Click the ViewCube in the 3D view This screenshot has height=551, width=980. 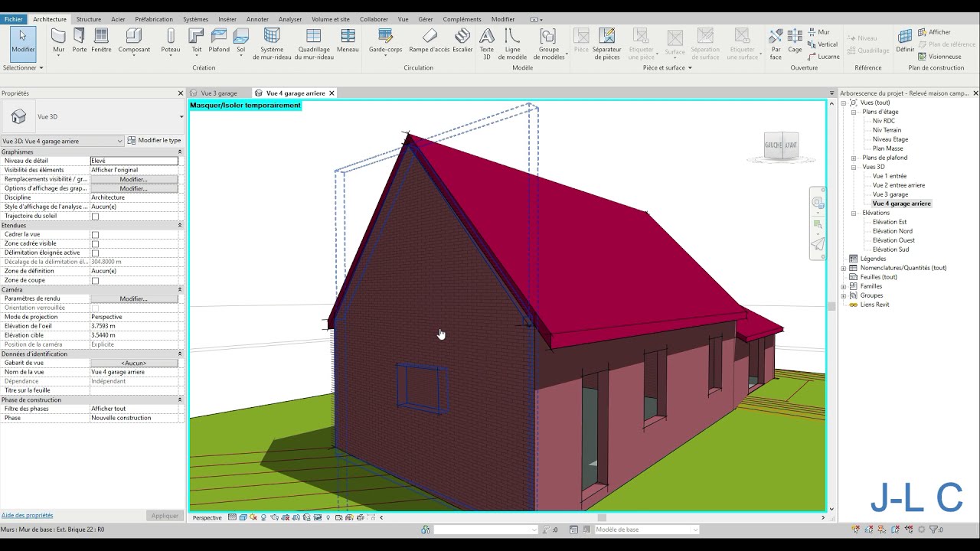pyautogui.click(x=781, y=145)
